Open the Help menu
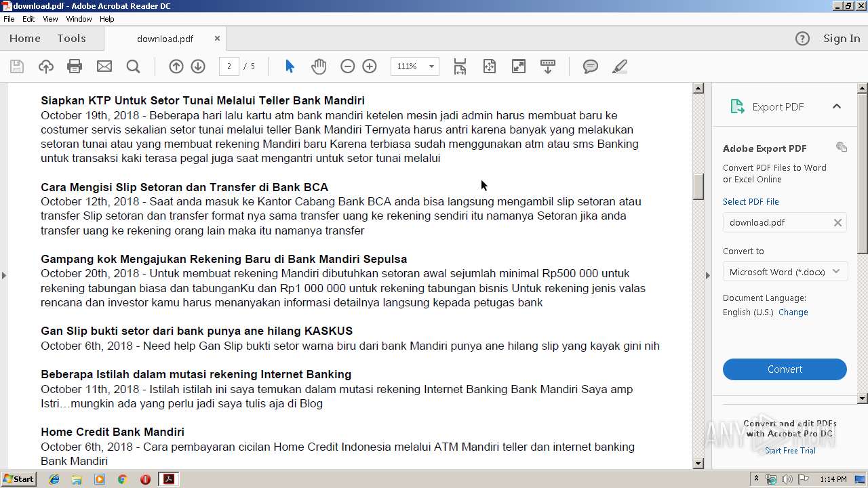This screenshot has width=868, height=488. (x=107, y=19)
